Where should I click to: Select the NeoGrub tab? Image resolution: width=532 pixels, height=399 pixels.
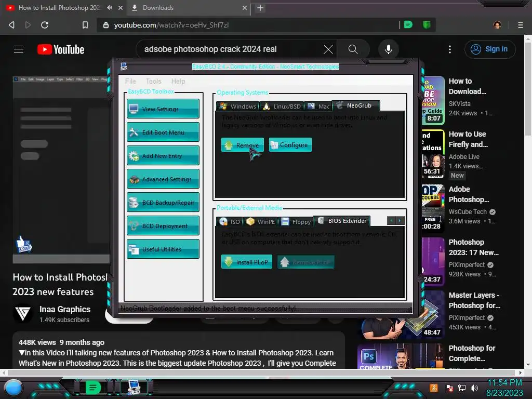[356, 105]
